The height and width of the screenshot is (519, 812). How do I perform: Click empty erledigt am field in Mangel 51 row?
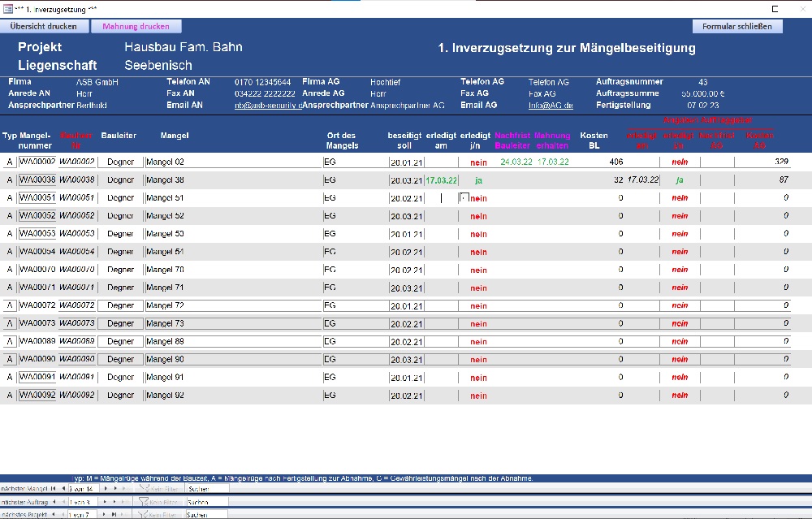441,198
